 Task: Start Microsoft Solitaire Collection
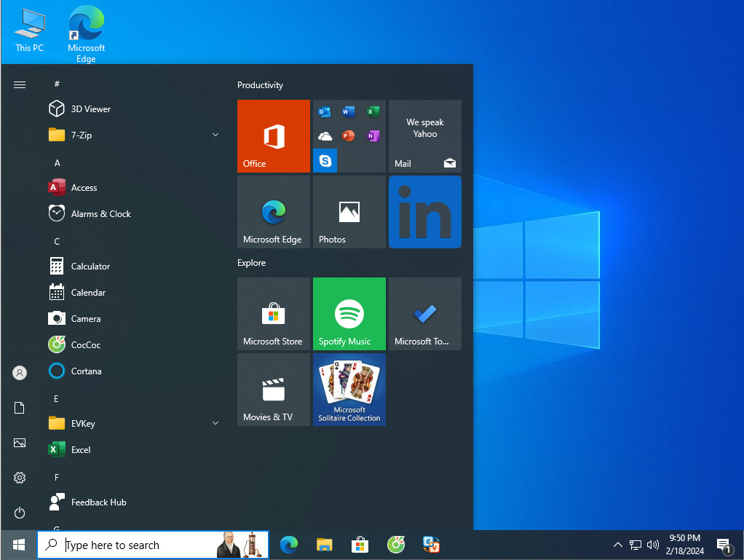349,390
